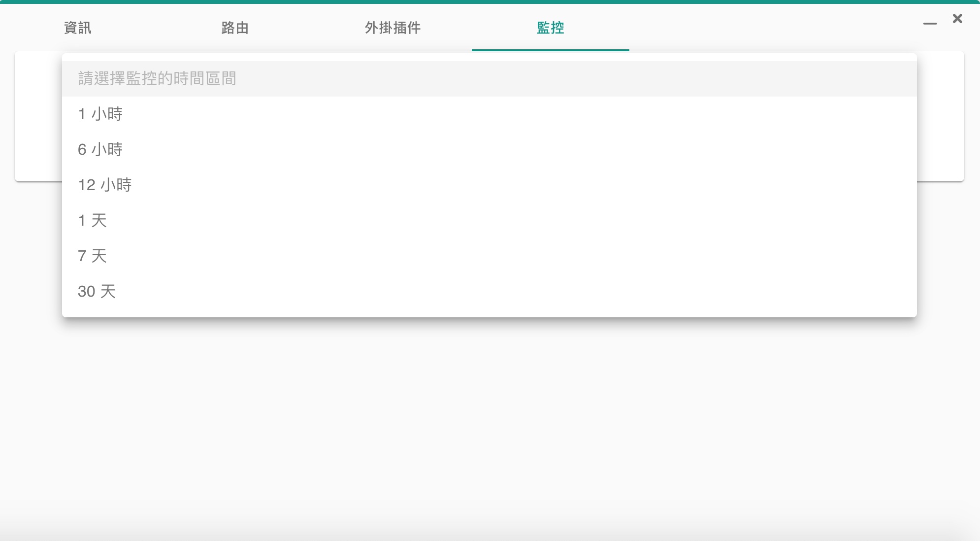Click the 請選擇監控的時間區間 placeholder option
The height and width of the screenshot is (541, 980).
(x=489, y=79)
